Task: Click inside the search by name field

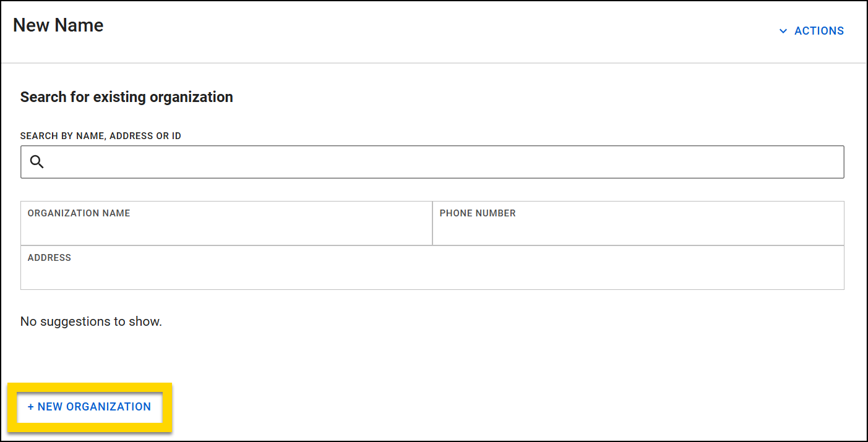Action: point(432,161)
